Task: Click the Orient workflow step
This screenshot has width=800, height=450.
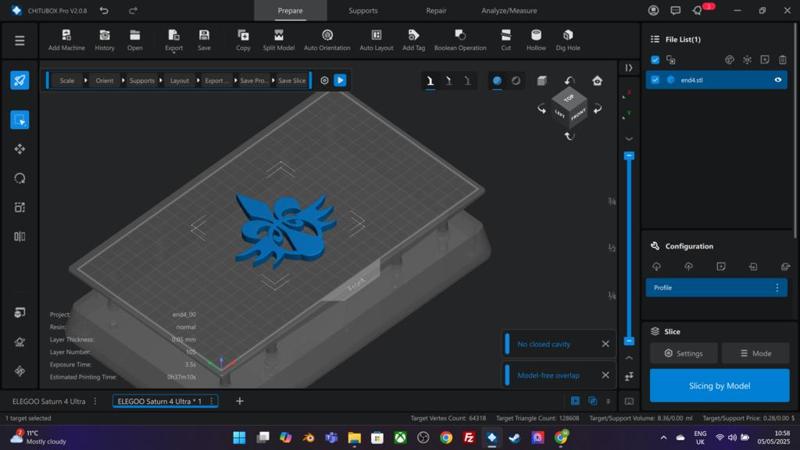Action: [x=105, y=81]
